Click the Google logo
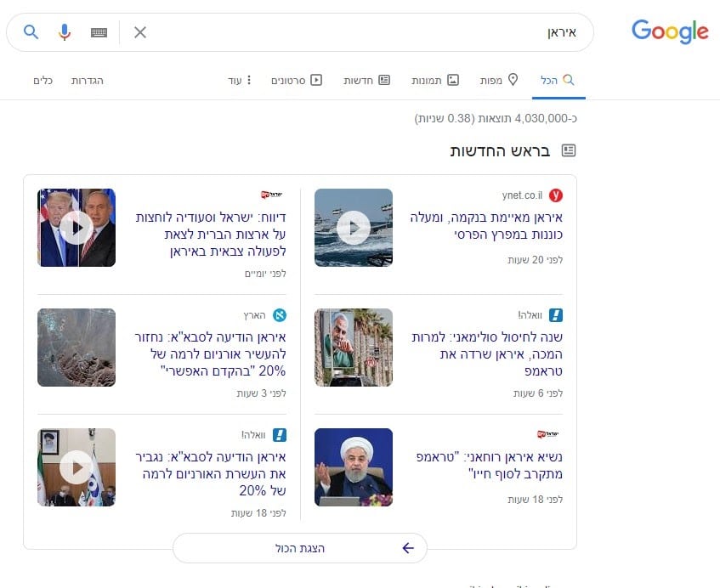This screenshot has height=588, width=720. (x=670, y=31)
